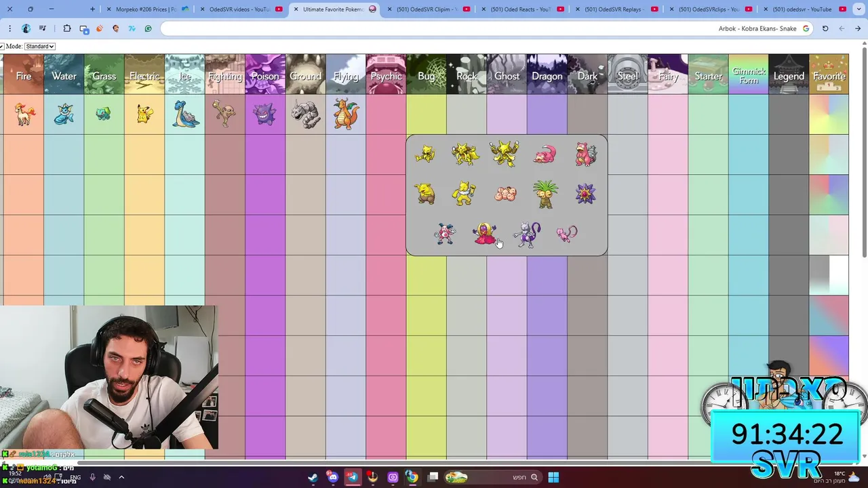
Task: Choose Alakazam from the popup list
Action: (505, 153)
